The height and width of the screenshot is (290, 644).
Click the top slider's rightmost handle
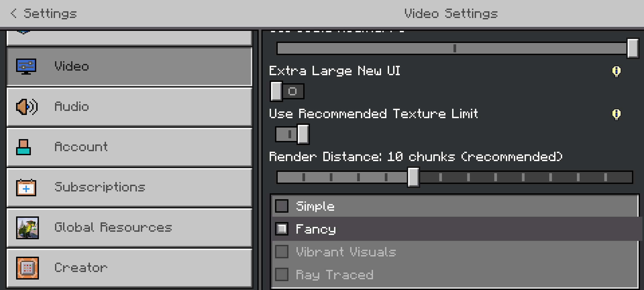[633, 48]
